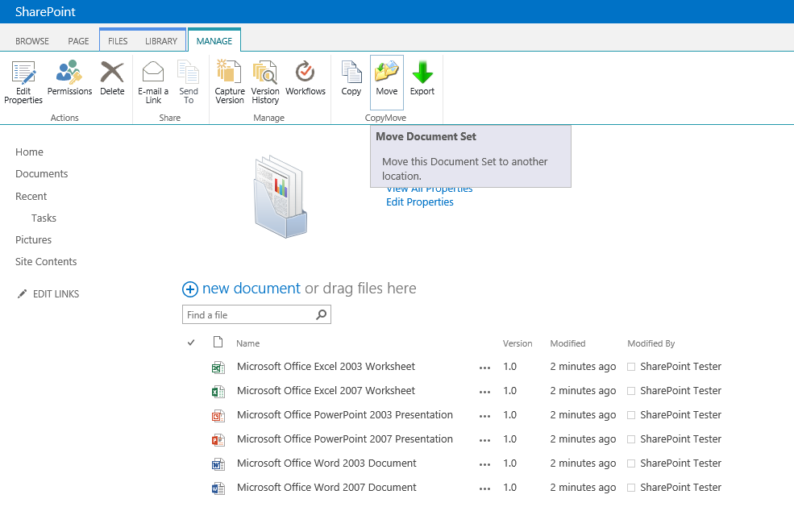Image resolution: width=794 pixels, height=532 pixels.
Task: Sort the list by the Modified column
Action: [x=567, y=343]
